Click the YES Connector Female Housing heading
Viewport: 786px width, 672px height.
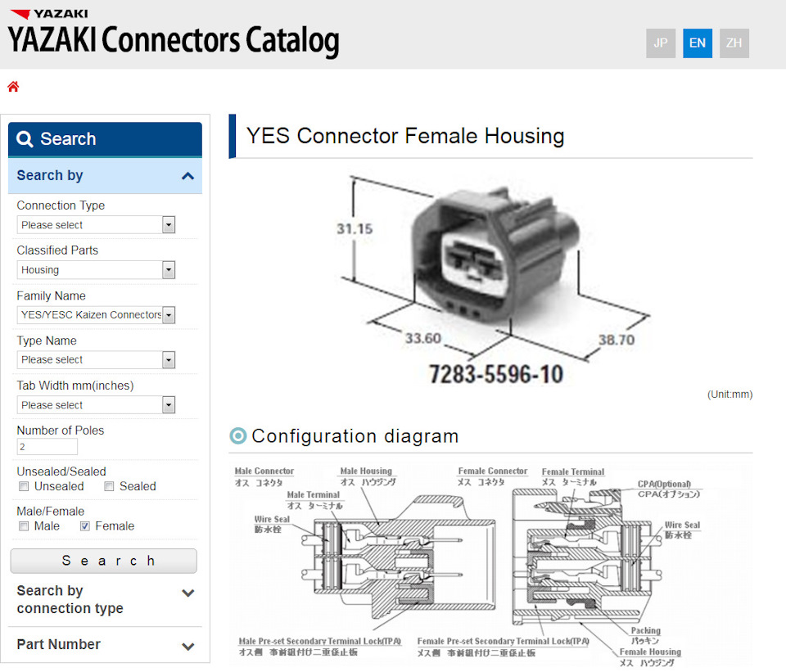point(405,136)
